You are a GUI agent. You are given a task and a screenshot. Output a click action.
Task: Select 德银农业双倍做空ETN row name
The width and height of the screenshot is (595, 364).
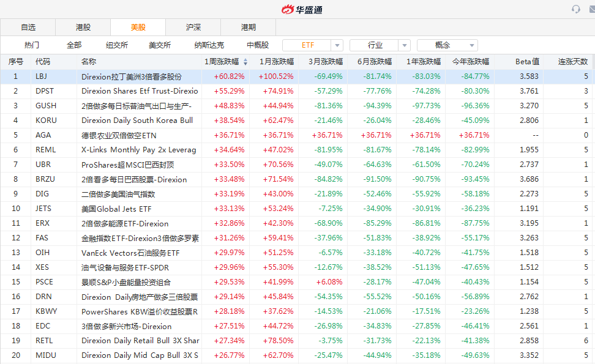click(x=119, y=135)
